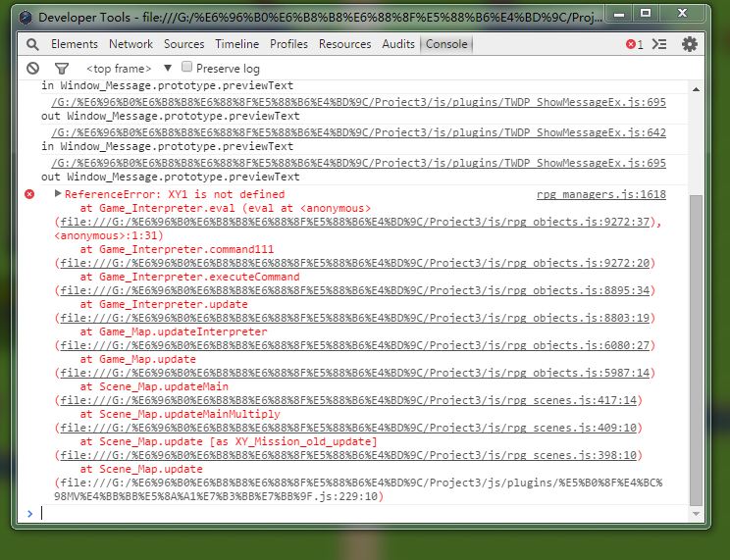Open the rpg_scenes.js:417:14 link
Viewport: 730px width, 560px height.
[348, 401]
